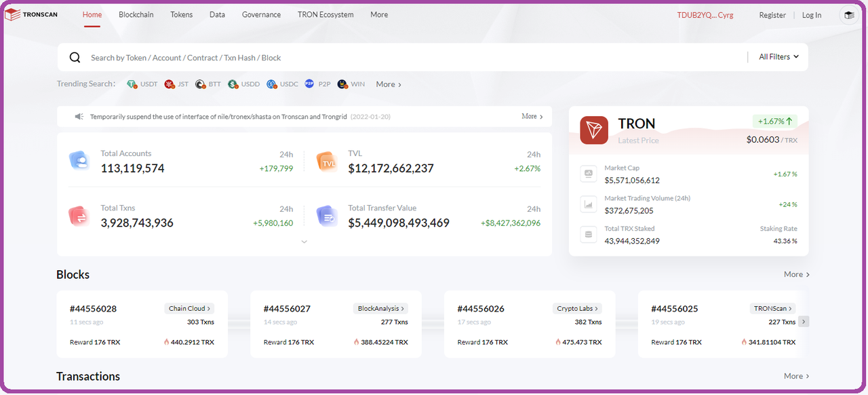Click the Total Accounts icon
Screen dimensions: 868x395
pos(79,160)
